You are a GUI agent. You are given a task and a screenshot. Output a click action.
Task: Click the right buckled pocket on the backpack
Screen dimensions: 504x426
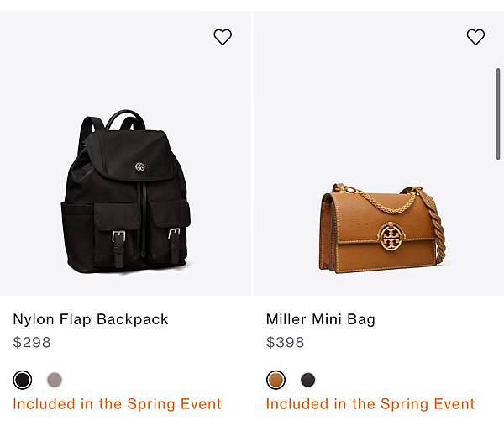coord(170,230)
